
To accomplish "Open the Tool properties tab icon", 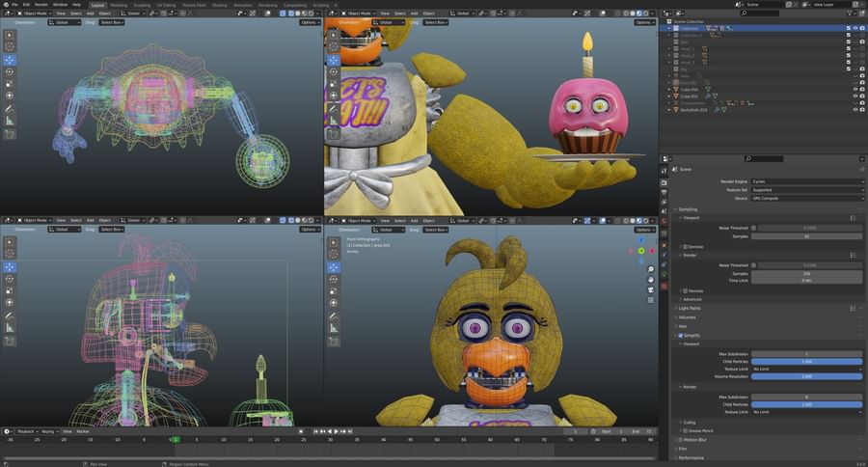I will [665, 171].
